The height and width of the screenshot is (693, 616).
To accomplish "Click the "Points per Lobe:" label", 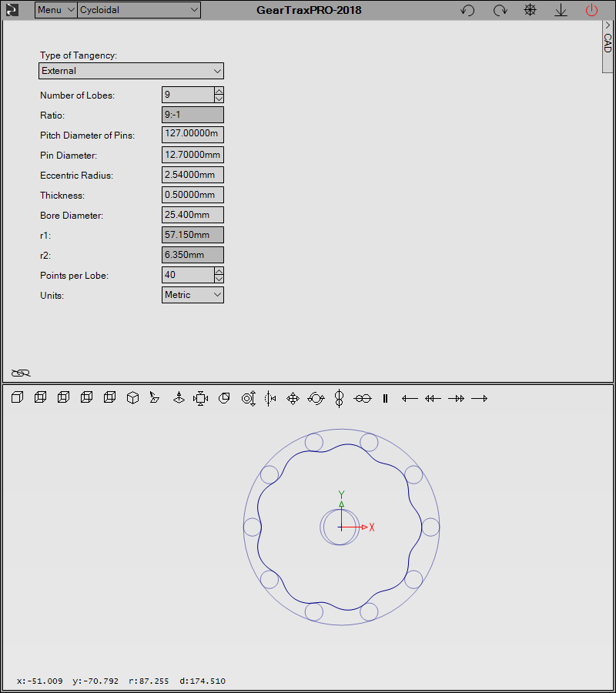I will pyautogui.click(x=74, y=276).
